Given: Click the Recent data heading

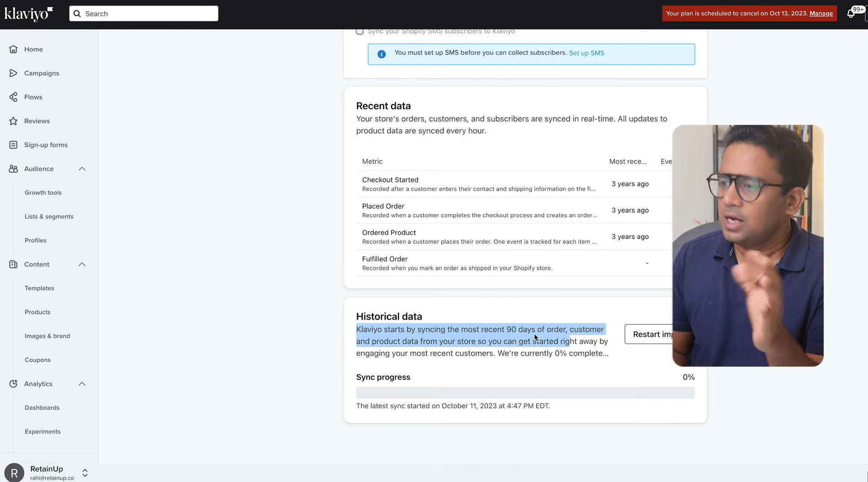Looking at the screenshot, I should (x=384, y=106).
